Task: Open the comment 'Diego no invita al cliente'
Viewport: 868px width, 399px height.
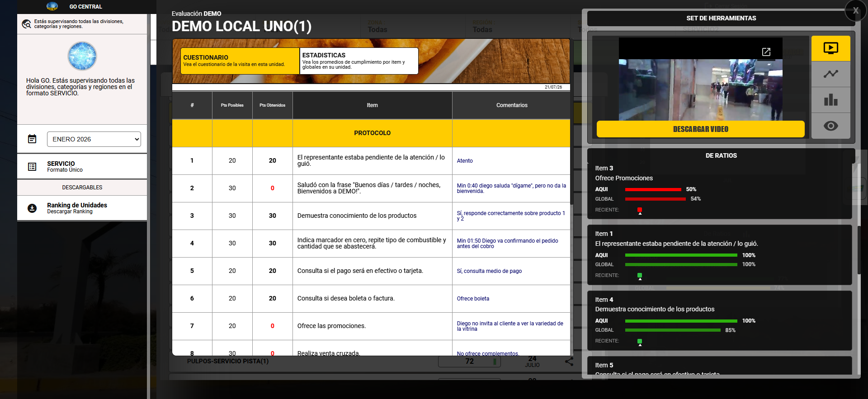Action: (x=510, y=326)
